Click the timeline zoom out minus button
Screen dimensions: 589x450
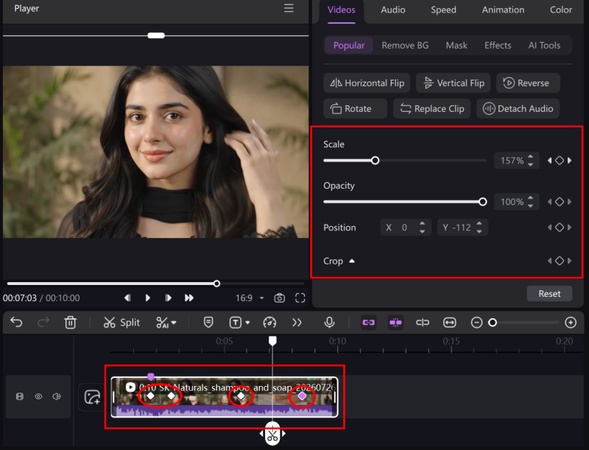click(477, 323)
